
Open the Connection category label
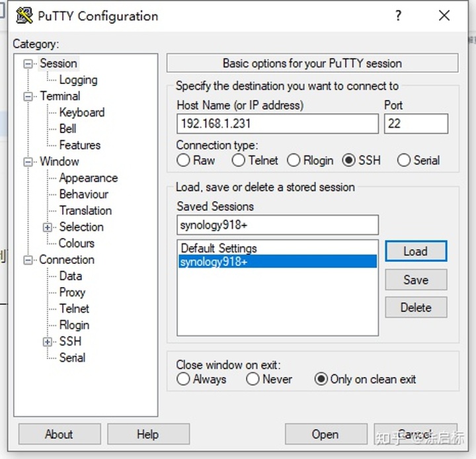point(67,260)
